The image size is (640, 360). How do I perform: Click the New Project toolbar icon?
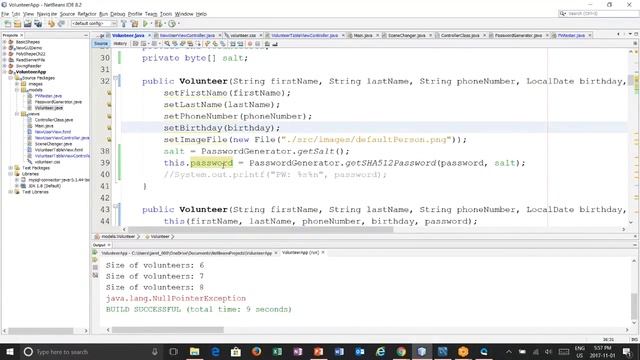[17, 24]
